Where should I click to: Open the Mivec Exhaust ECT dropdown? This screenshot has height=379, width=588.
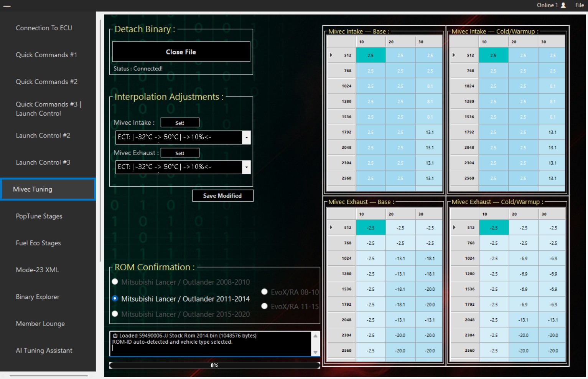point(246,167)
